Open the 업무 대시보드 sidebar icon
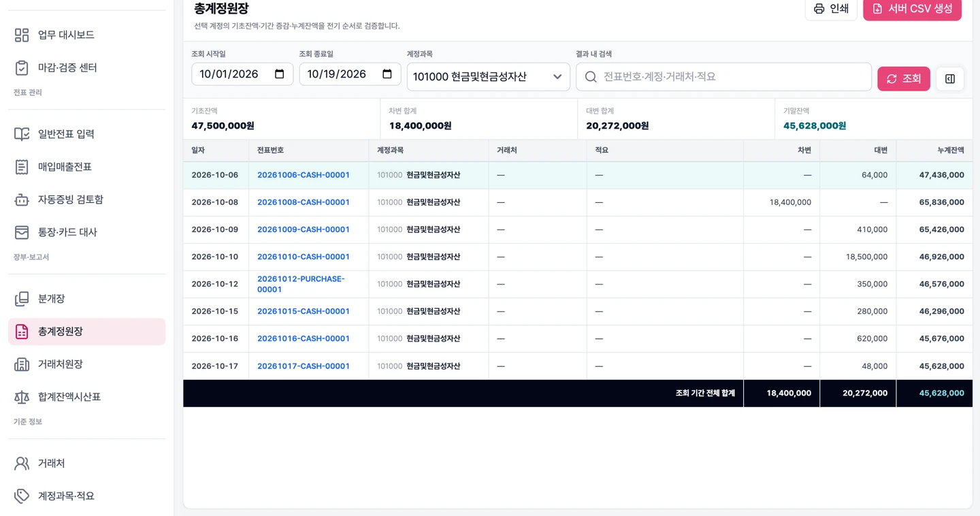Image resolution: width=980 pixels, height=516 pixels. point(22,35)
